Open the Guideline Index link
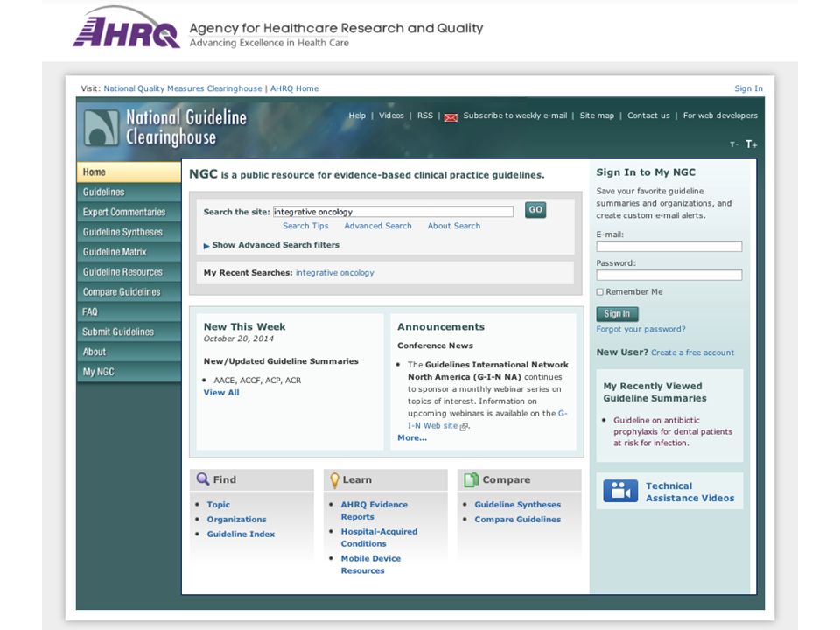 [x=241, y=534]
